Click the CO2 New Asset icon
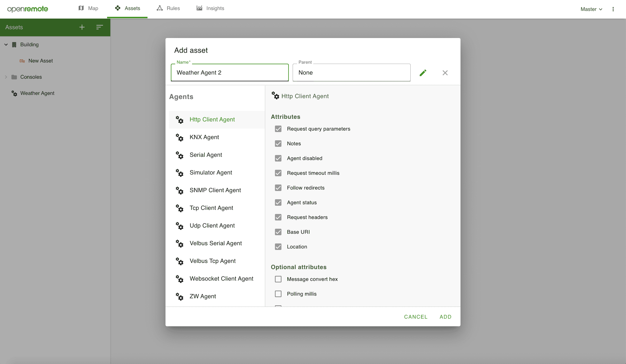The image size is (626, 364). pos(22,61)
